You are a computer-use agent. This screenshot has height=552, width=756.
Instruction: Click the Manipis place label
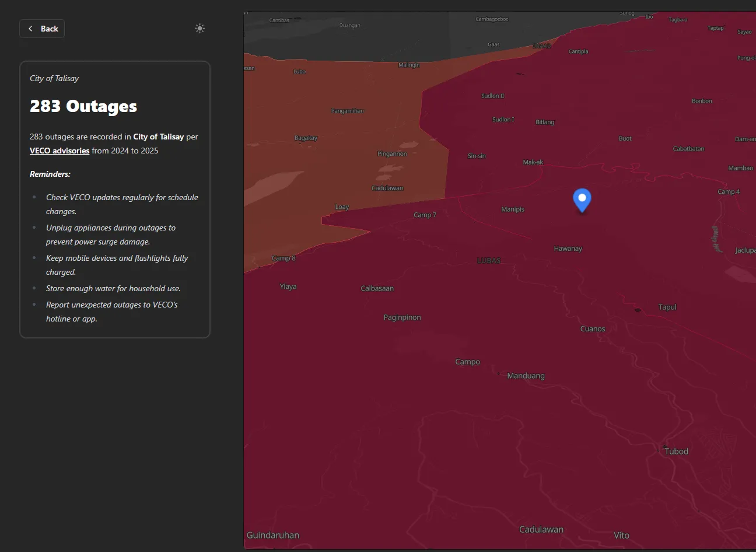tap(513, 209)
